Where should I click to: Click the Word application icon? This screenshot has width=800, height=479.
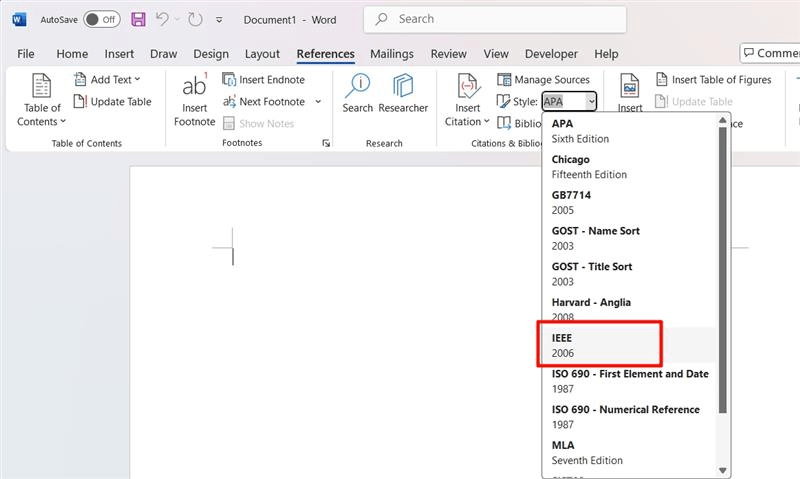pos(19,20)
